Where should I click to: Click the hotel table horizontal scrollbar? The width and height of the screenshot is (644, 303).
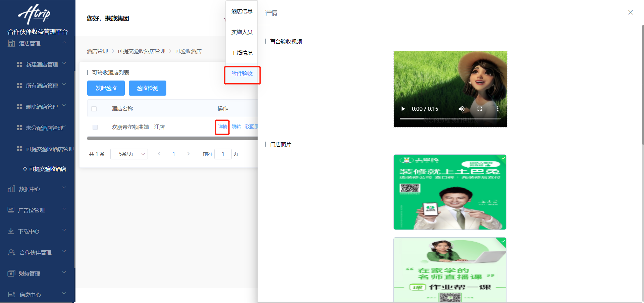(172, 138)
